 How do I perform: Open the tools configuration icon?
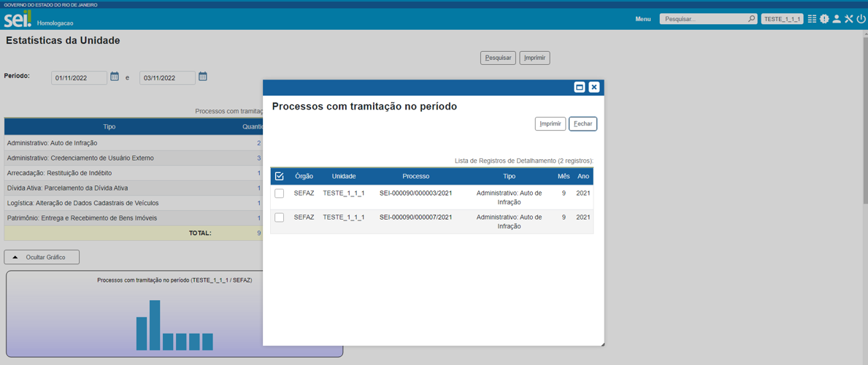coord(849,19)
